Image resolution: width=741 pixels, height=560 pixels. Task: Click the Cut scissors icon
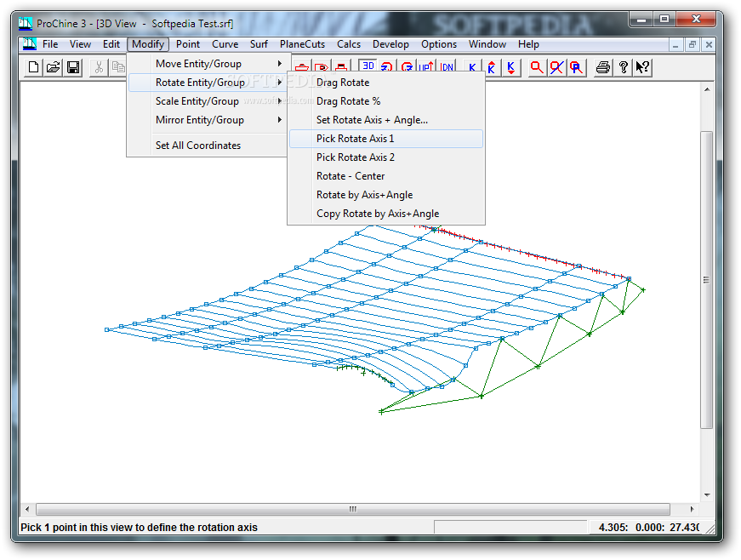tap(99, 67)
